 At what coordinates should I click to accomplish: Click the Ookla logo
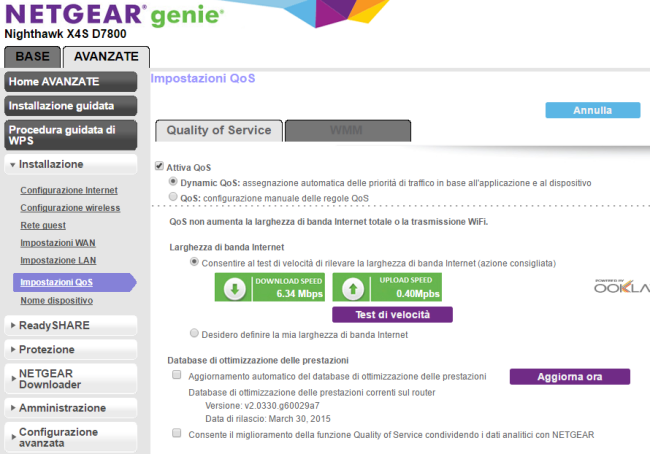pos(622,286)
